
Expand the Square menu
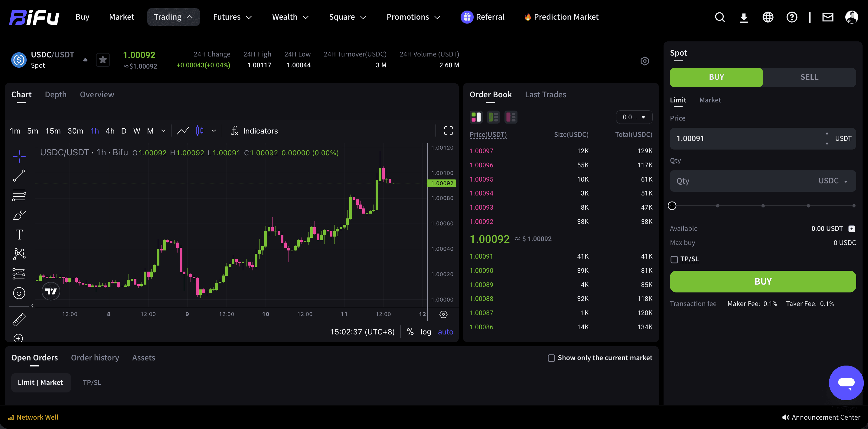[x=348, y=17]
